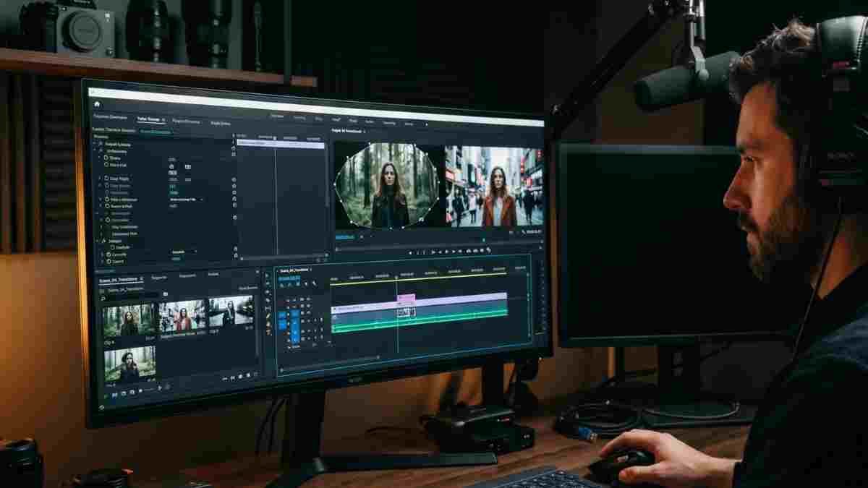Screen dimensions: 868x488
Task: Click the Home icon at the app's top-left
Action: (97, 105)
